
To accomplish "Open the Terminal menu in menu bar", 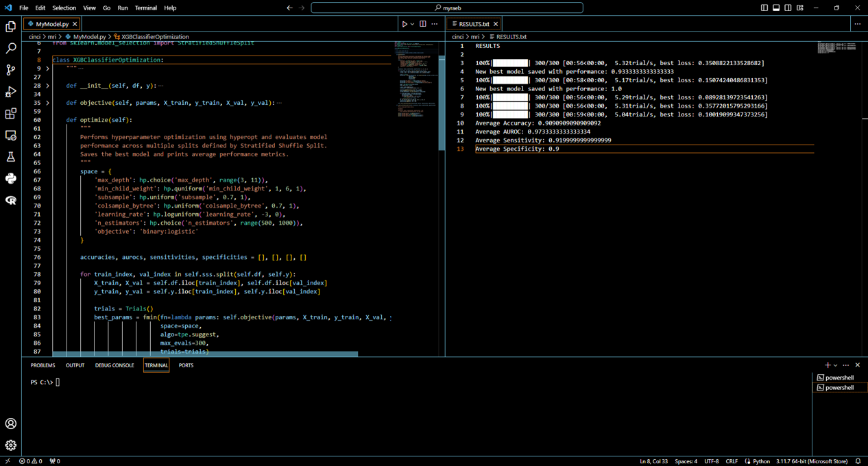I will (146, 8).
